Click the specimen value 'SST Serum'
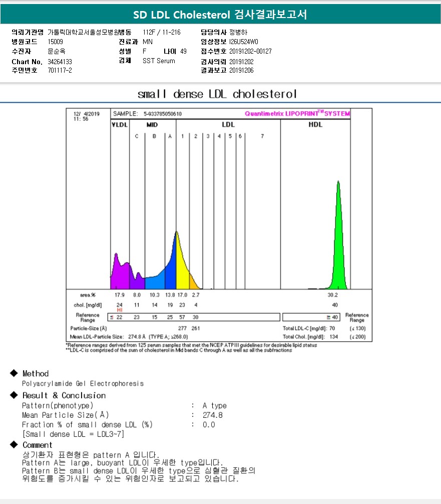 click(159, 61)
